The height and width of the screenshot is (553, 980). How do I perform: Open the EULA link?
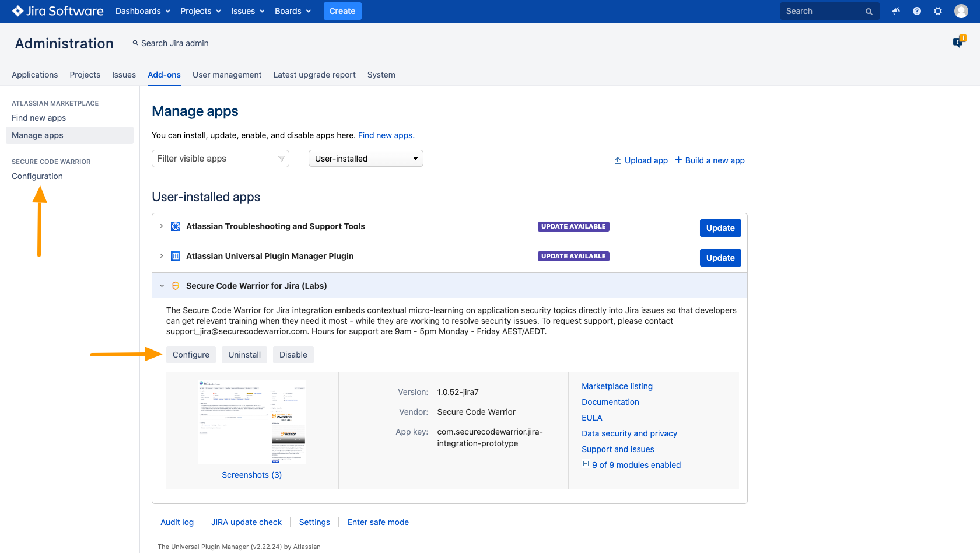[592, 418]
